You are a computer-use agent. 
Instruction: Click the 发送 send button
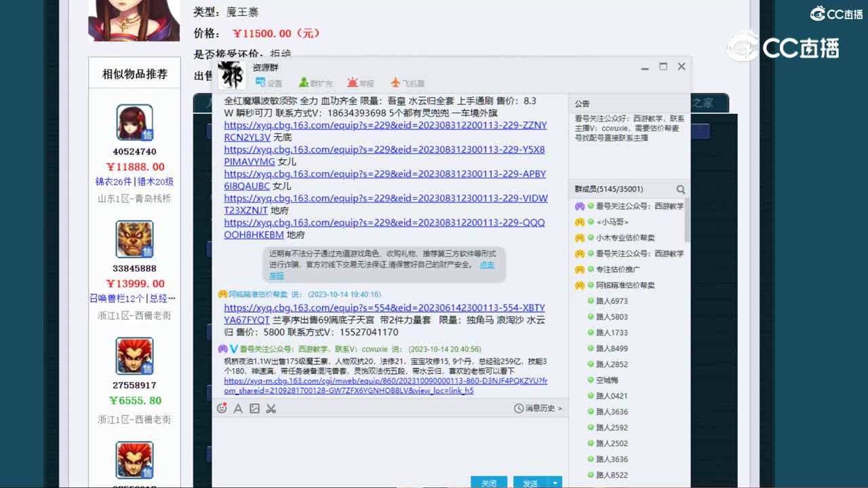(x=531, y=483)
